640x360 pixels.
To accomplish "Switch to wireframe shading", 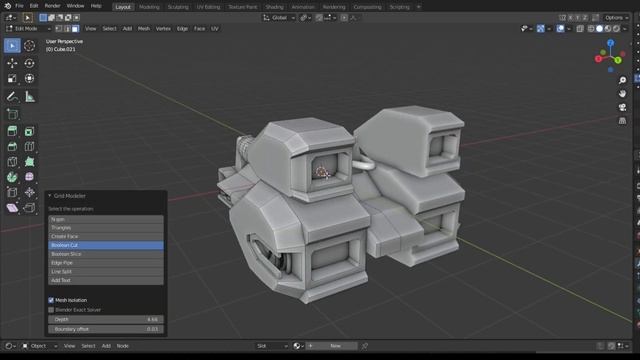I will 591,29.
